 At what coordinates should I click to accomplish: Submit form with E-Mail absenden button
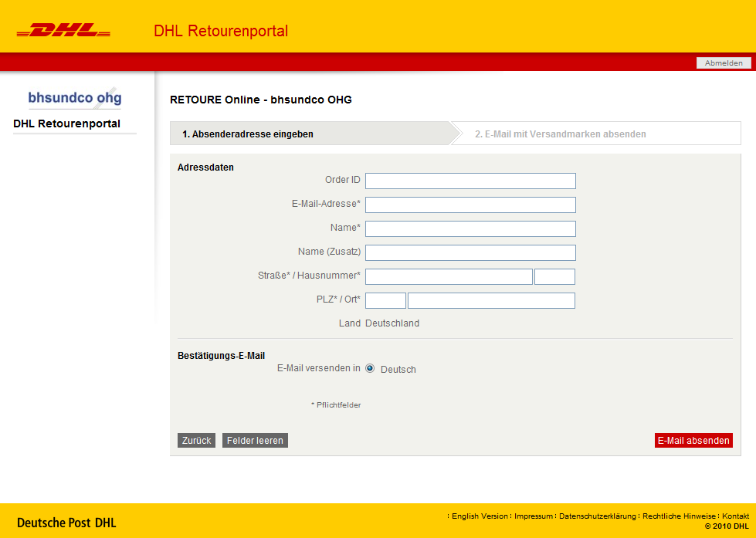click(x=693, y=440)
